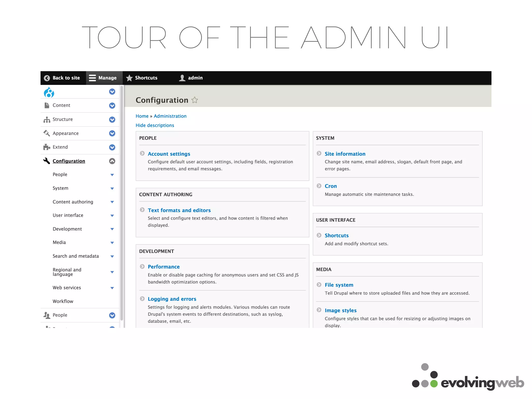Click arrow bullet beside Account settings
The height and width of the screenshot is (399, 532).
coord(142,153)
